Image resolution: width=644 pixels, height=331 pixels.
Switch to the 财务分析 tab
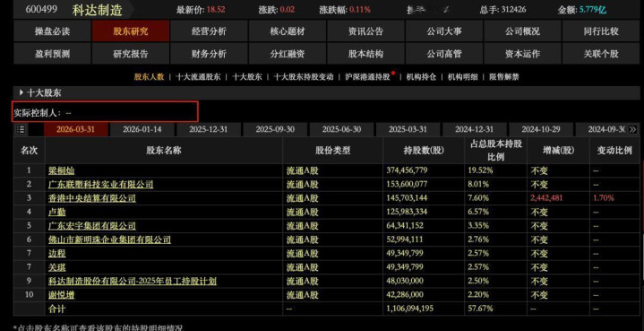click(x=209, y=54)
